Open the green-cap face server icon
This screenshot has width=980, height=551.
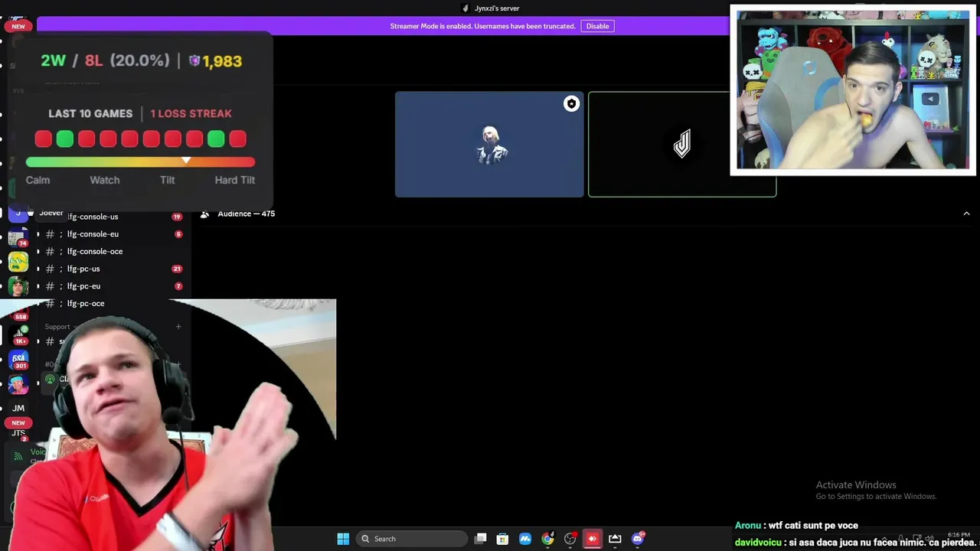(18, 287)
